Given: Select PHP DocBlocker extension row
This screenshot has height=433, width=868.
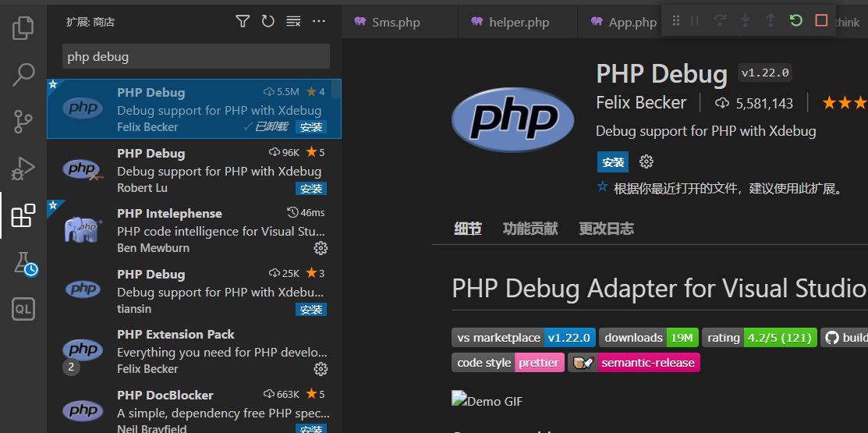Looking at the screenshot, I should [x=194, y=407].
